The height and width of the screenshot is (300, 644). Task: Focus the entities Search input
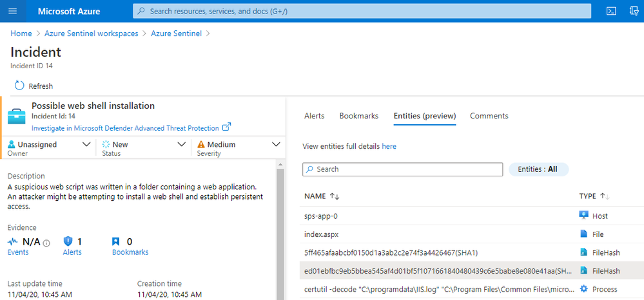click(x=402, y=169)
